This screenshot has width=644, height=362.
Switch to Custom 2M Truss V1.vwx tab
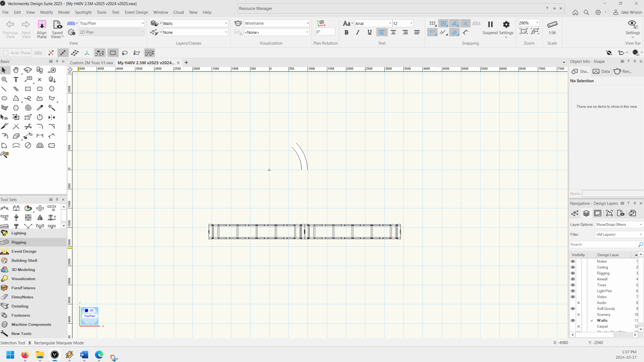pos(91,63)
